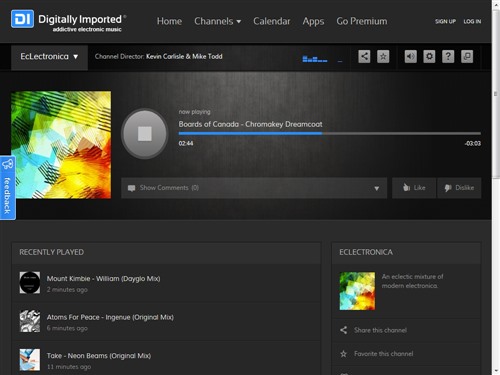
Task: Open the help question mark icon
Action: 448,56
